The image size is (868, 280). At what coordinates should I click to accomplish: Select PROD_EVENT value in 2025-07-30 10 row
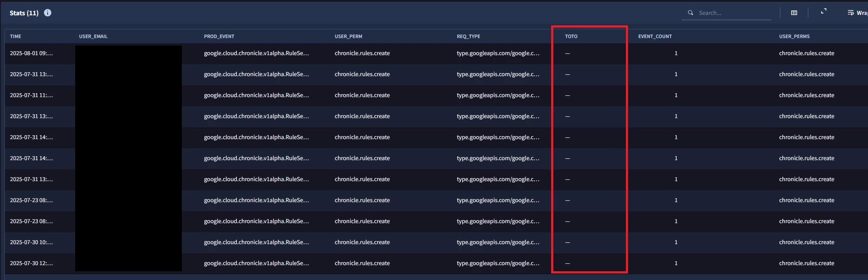point(257,242)
